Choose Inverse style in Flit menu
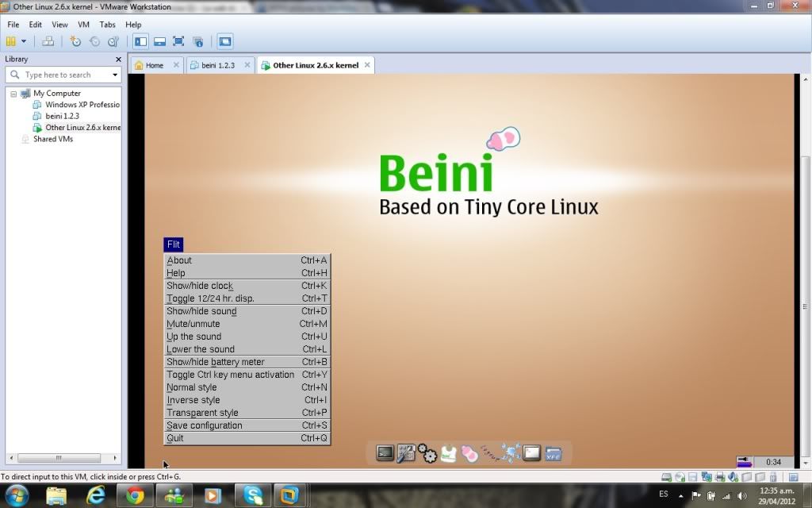This screenshot has height=508, width=812. [247, 400]
